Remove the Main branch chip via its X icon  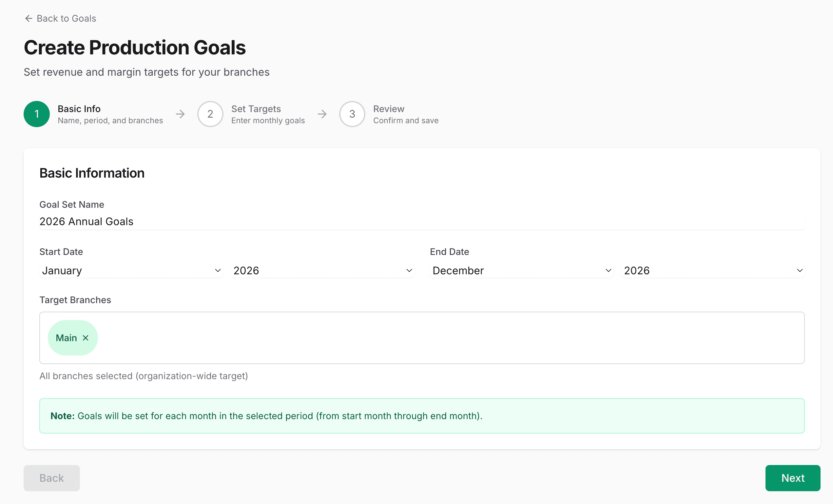coord(86,338)
